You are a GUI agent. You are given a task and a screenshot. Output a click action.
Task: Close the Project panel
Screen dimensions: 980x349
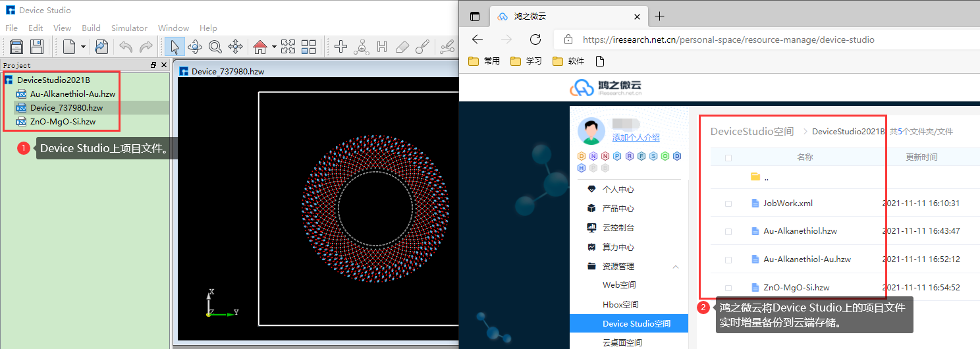coord(163,65)
